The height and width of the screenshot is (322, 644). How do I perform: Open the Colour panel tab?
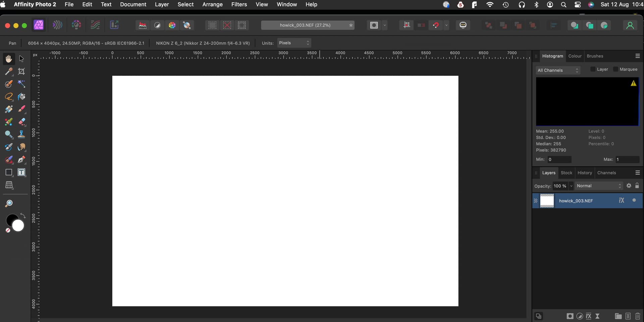[575, 56]
